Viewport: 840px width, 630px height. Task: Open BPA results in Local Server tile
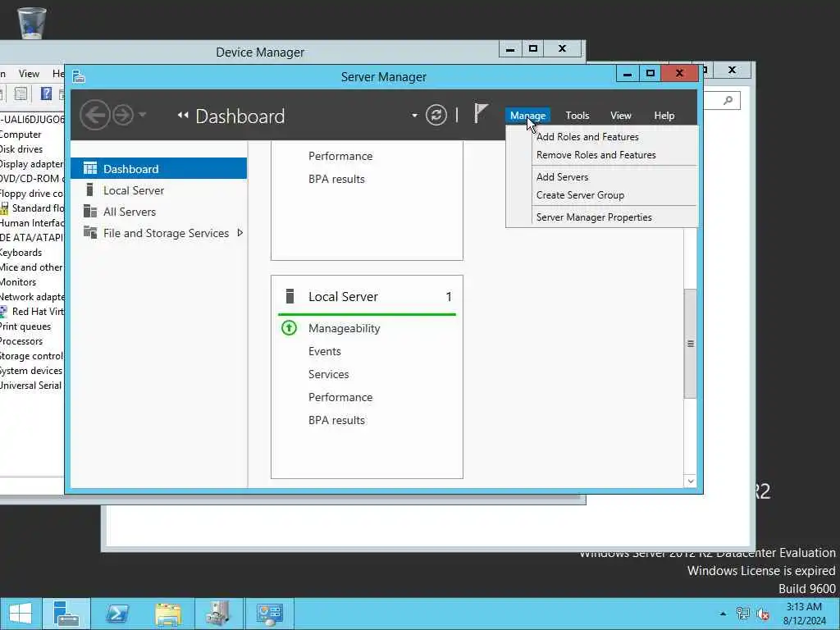[x=336, y=421]
